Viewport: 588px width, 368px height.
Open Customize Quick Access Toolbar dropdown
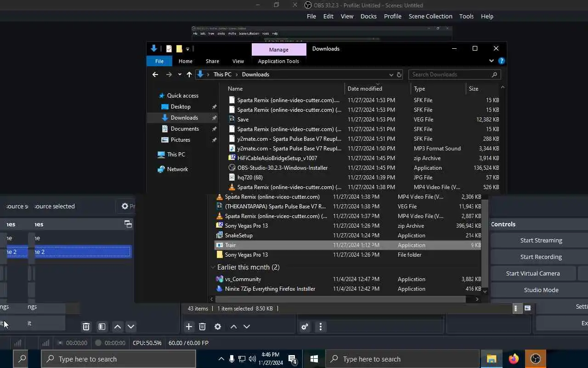pos(187,49)
